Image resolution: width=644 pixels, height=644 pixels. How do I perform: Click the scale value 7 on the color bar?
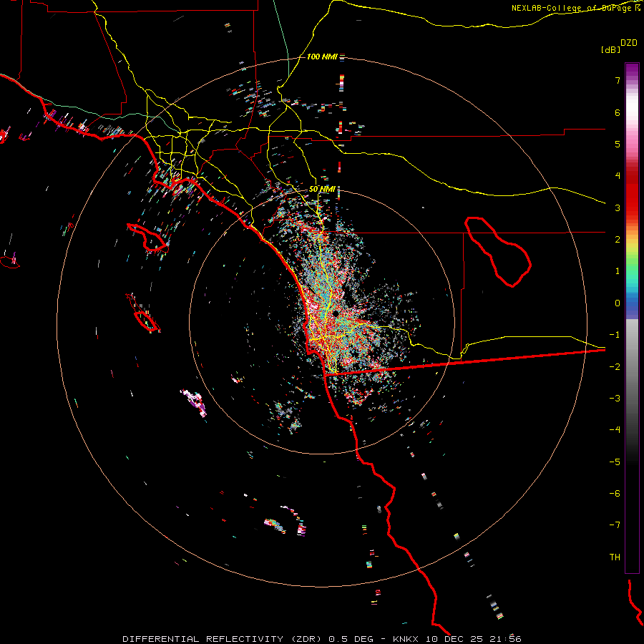pyautogui.click(x=618, y=80)
